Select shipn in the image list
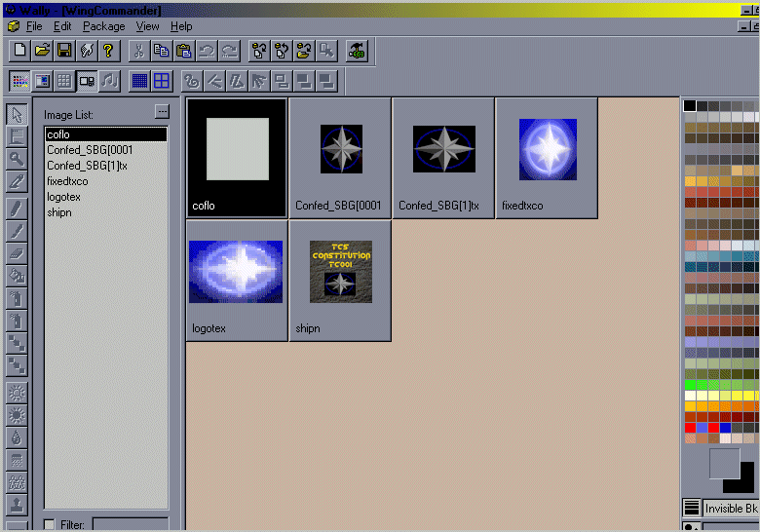The height and width of the screenshot is (532, 760). point(58,211)
